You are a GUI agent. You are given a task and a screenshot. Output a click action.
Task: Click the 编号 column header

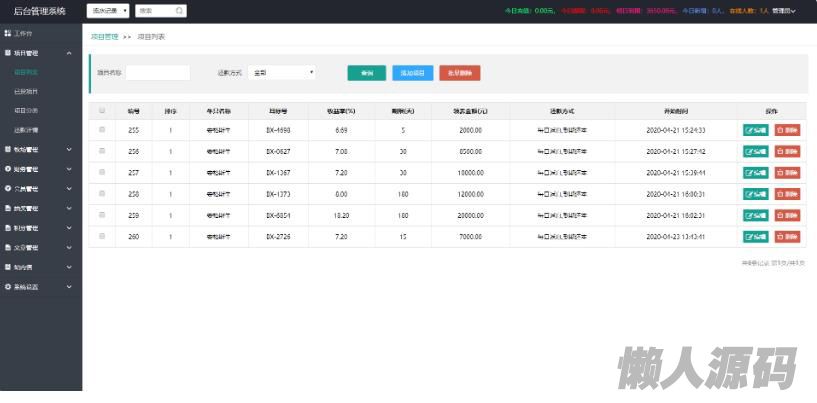133,111
